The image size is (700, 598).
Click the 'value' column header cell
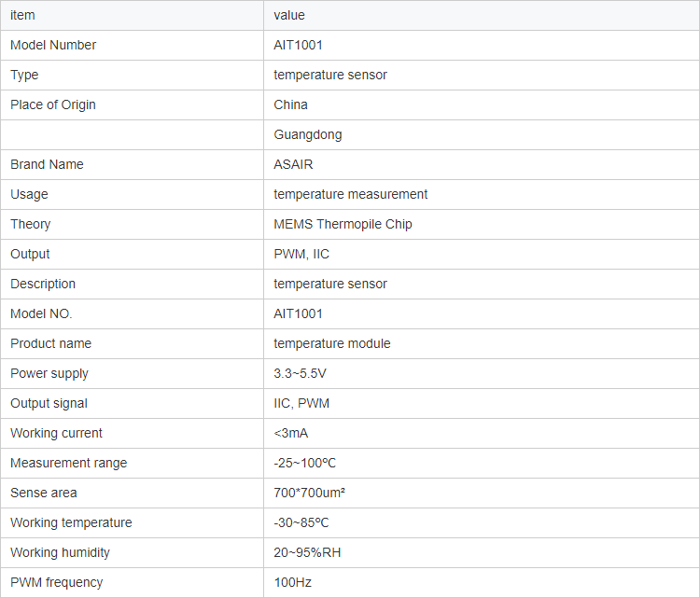tap(289, 15)
